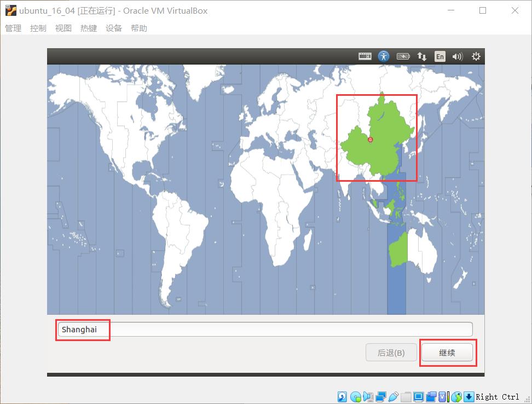The height and width of the screenshot is (404, 532).
Task: Click the audio status icon
Action: coord(368,396)
